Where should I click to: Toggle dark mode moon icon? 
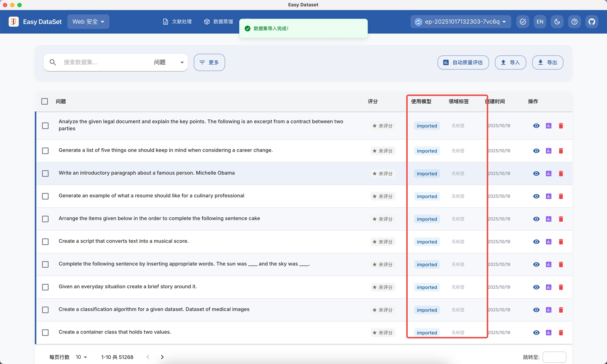(557, 22)
